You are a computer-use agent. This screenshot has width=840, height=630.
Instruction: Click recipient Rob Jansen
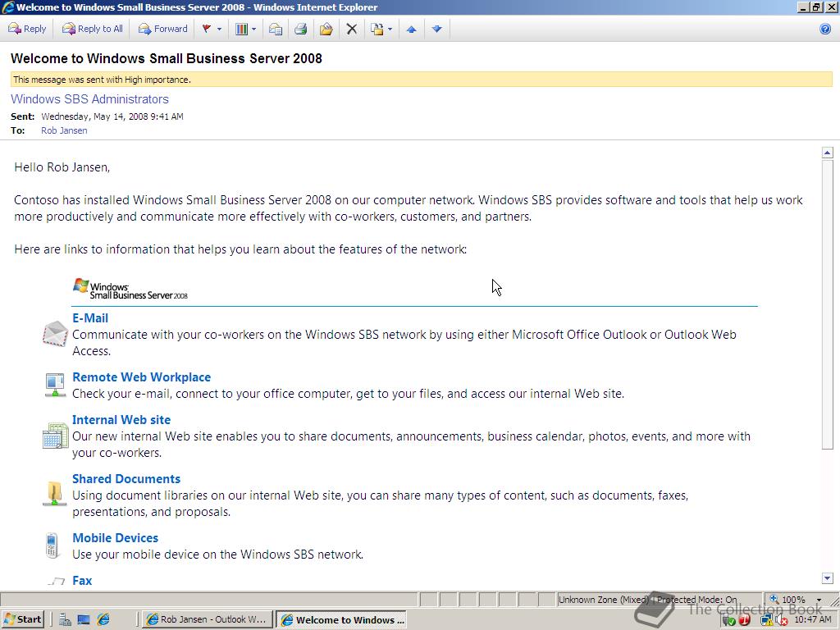[64, 130]
